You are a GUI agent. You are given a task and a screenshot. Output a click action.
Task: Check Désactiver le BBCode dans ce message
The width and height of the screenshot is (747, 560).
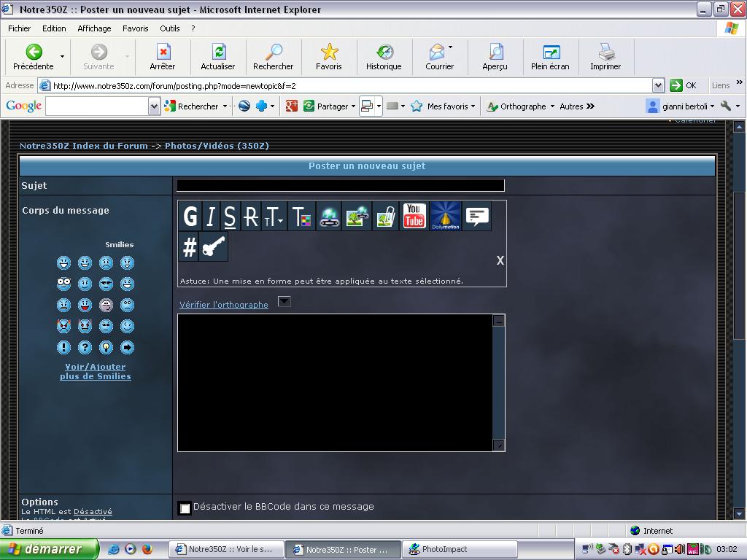click(x=185, y=508)
